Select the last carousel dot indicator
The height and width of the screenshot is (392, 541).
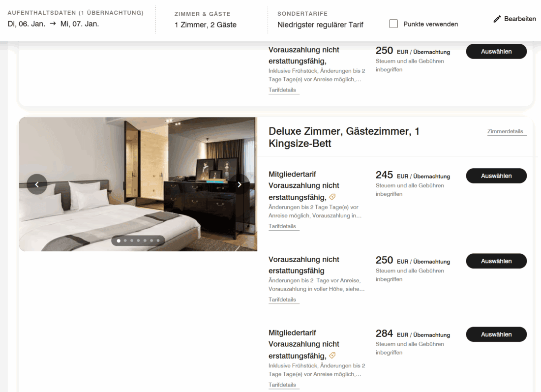158,241
